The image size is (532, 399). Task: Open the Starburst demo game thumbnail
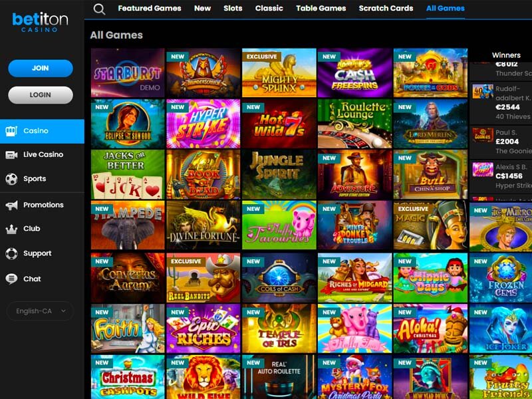[128, 72]
